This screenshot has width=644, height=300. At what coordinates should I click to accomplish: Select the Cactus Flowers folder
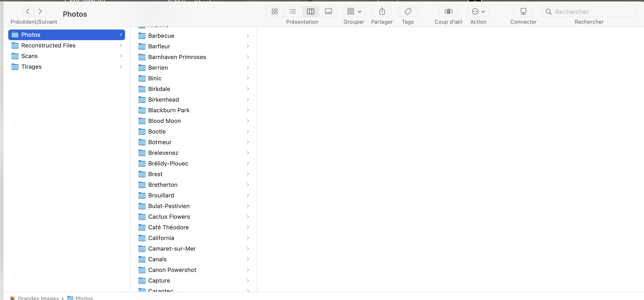pyautogui.click(x=169, y=217)
